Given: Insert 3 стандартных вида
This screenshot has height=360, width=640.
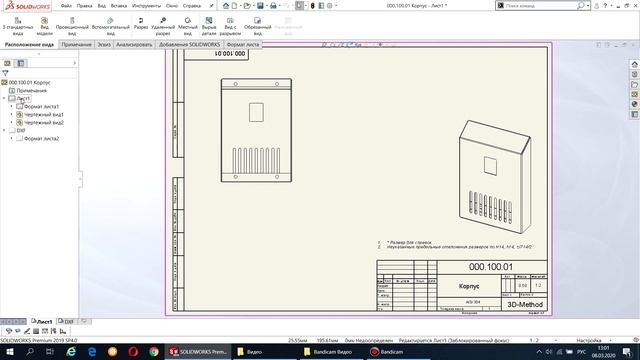Looking at the screenshot, I should click(18, 26).
